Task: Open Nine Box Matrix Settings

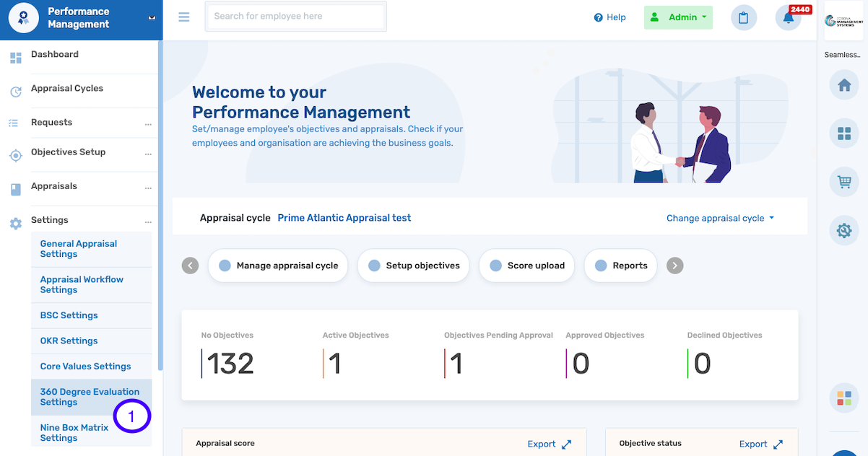Action: [74, 433]
